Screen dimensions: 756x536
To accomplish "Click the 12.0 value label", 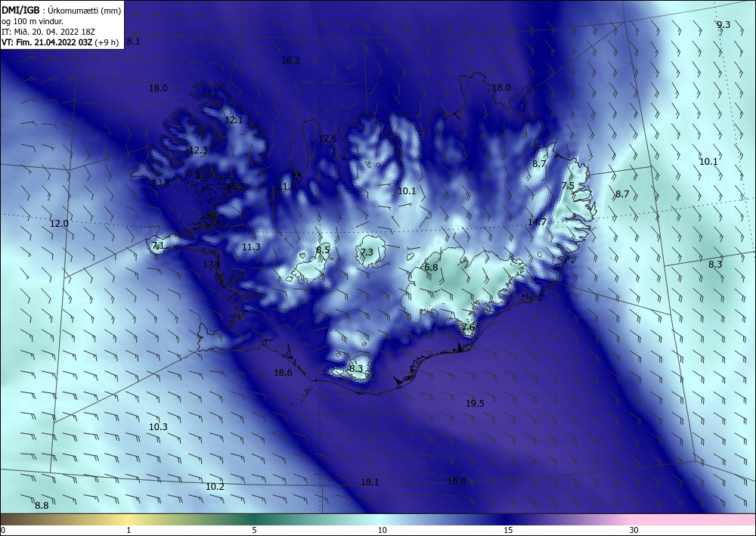I will (59, 224).
